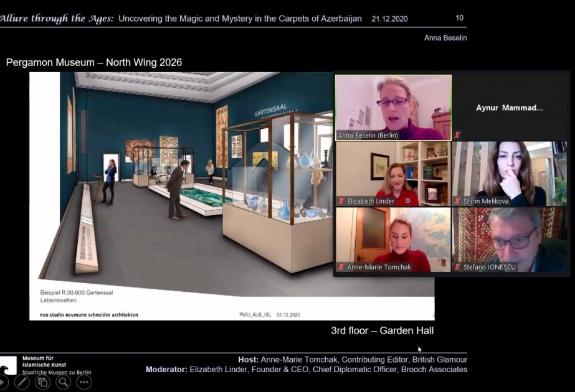Select the pen annotation tool in slideshow controls

(22, 383)
